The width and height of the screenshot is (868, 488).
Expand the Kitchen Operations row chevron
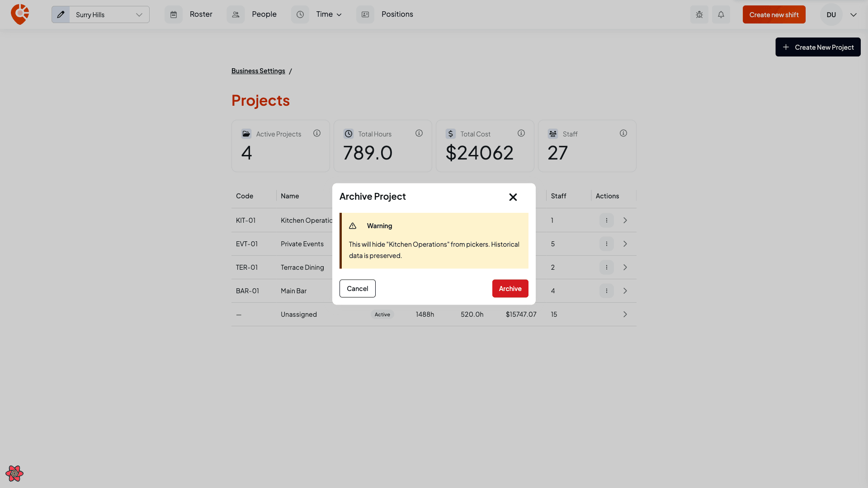625,221
